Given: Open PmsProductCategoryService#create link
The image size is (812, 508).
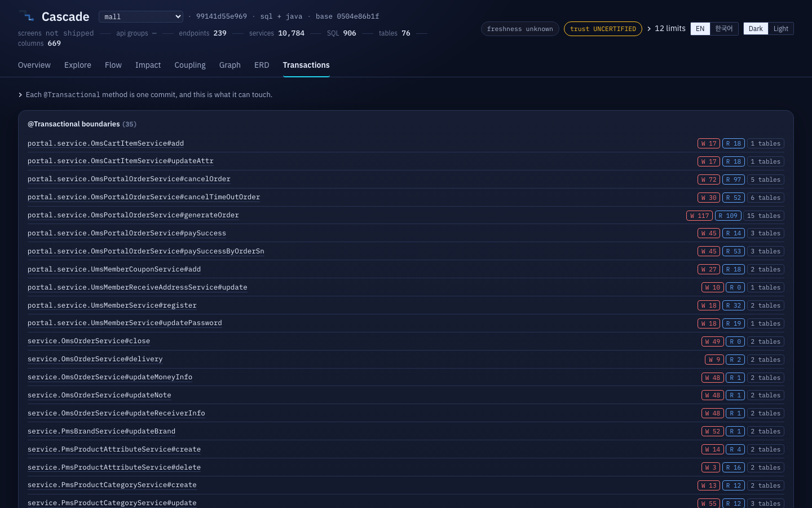Looking at the screenshot, I should [x=112, y=485].
